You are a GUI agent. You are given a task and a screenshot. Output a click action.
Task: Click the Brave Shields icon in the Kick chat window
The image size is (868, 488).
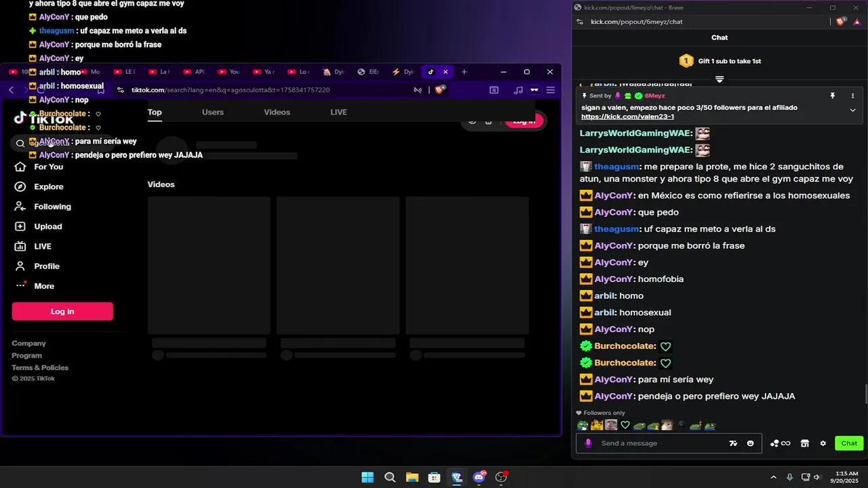pos(842,22)
